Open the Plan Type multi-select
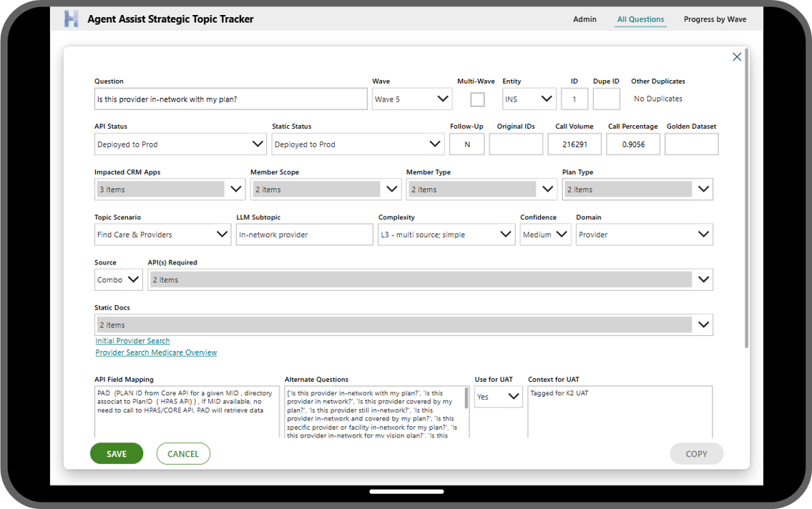This screenshot has width=812, height=509. 637,189
